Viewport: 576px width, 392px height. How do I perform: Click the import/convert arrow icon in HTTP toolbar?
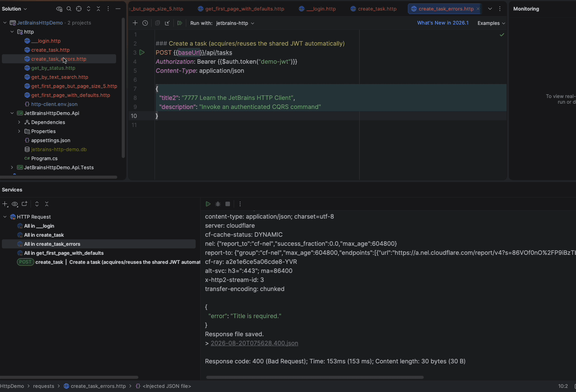(x=167, y=23)
